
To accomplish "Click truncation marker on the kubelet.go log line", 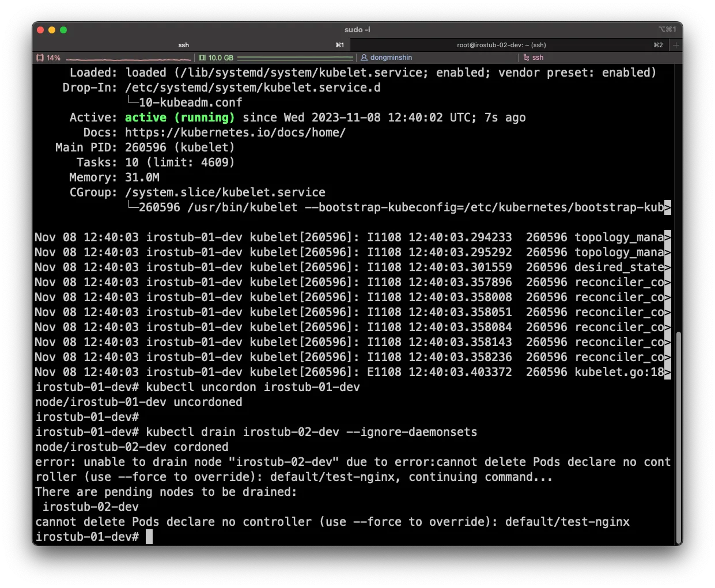I will pyautogui.click(x=668, y=372).
